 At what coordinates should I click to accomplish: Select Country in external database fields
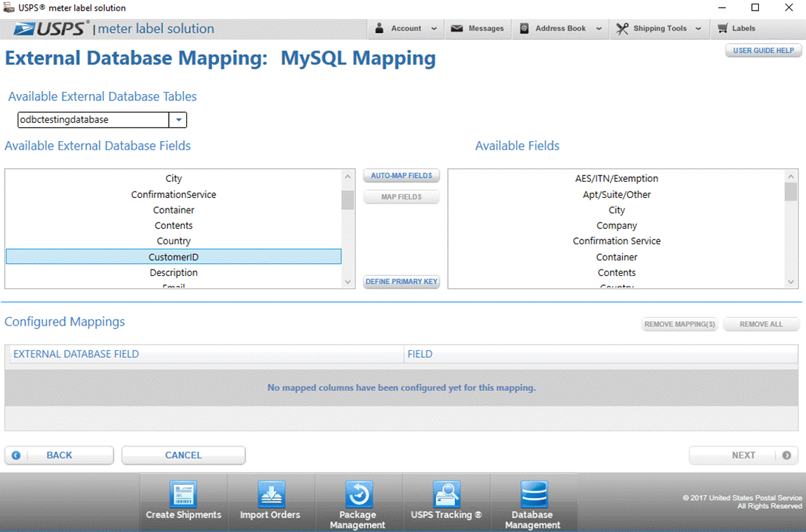click(x=173, y=241)
